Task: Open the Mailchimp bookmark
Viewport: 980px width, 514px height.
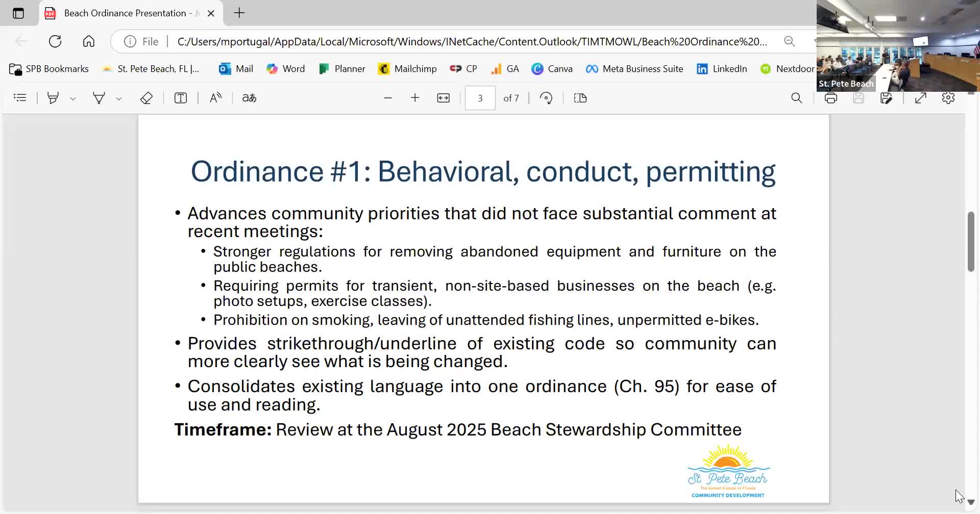Action: 407,69
